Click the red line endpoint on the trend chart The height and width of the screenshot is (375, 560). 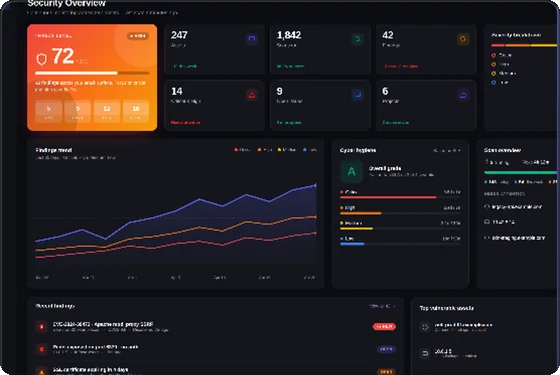pos(316,233)
